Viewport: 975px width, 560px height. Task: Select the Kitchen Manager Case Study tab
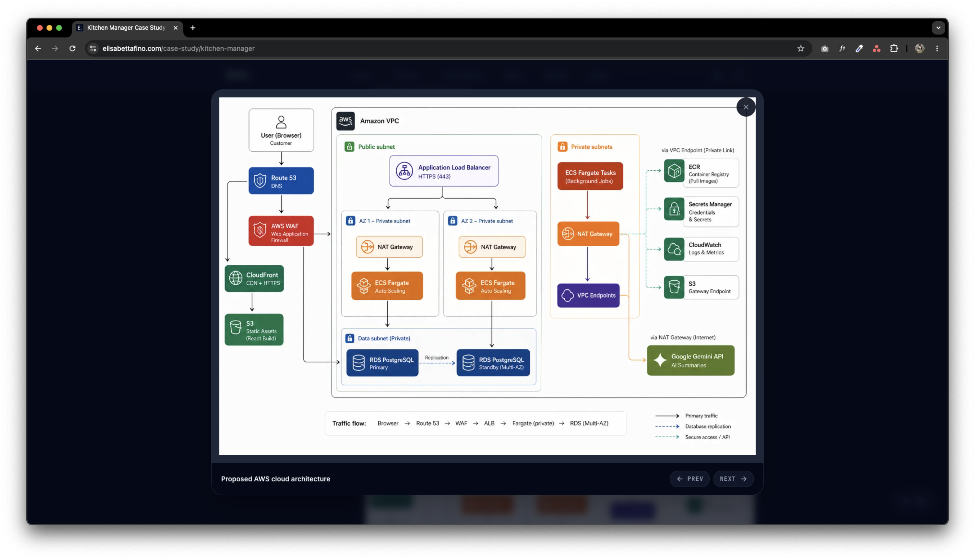click(x=127, y=28)
